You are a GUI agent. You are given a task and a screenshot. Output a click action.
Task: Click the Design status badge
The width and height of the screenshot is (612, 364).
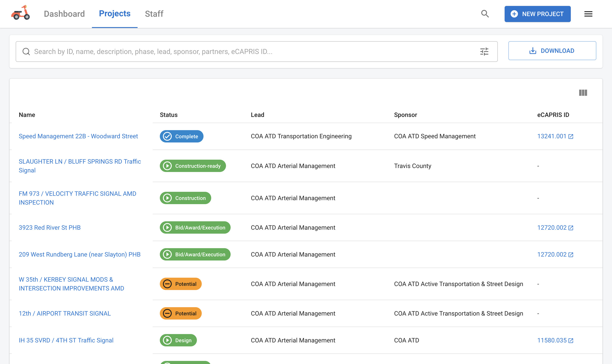[x=178, y=340]
